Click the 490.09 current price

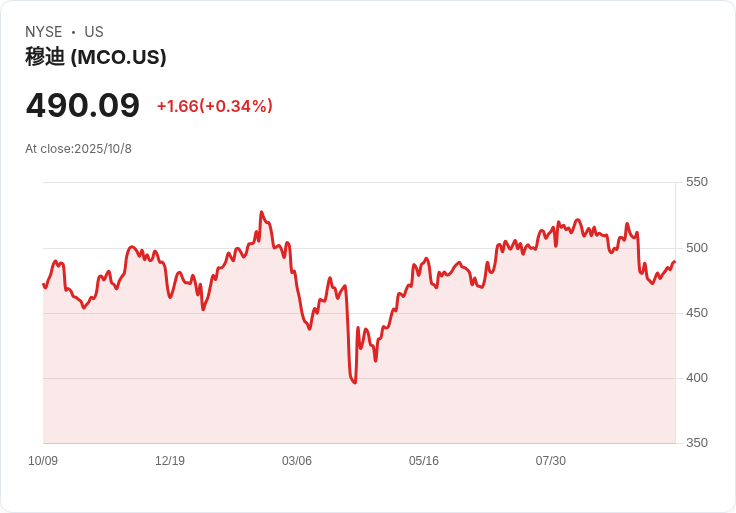pos(83,105)
